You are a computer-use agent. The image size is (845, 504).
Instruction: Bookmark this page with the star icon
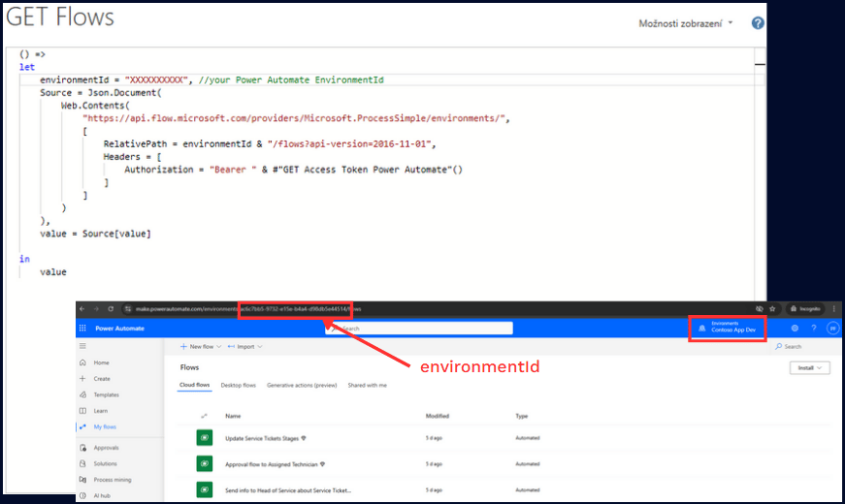tap(772, 309)
